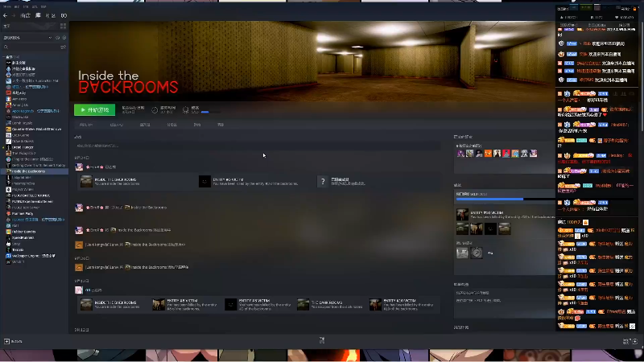Switch library to grid view icon
This screenshot has width=644, height=362.
[64, 26]
